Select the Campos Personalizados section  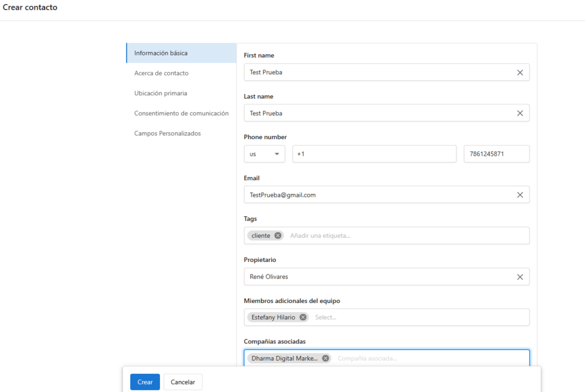tap(167, 134)
